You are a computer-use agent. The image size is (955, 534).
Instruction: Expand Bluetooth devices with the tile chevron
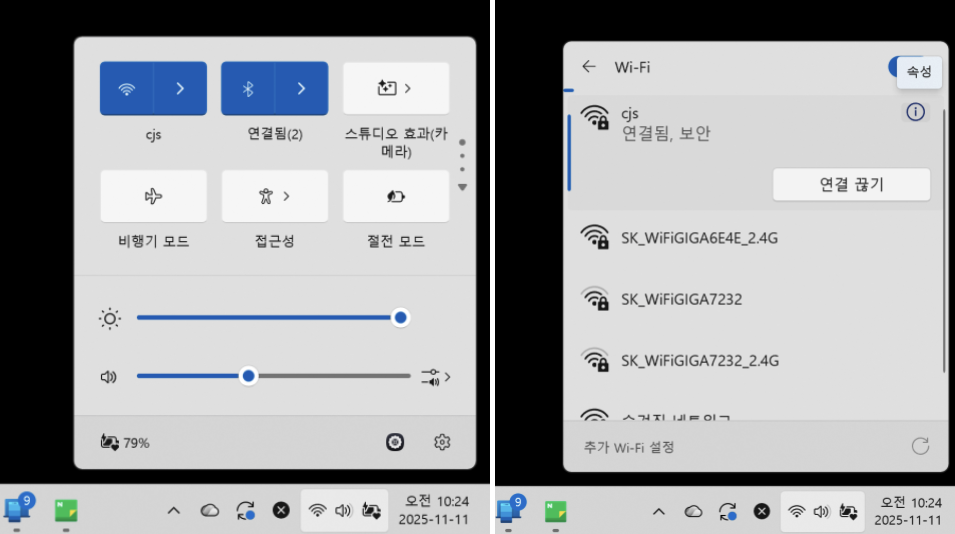tap(302, 88)
